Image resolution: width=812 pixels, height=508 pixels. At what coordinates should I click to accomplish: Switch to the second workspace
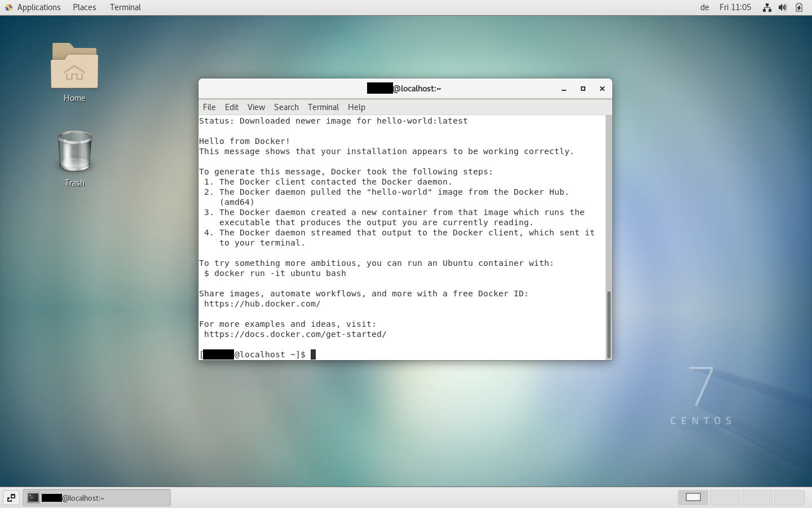tap(725, 497)
